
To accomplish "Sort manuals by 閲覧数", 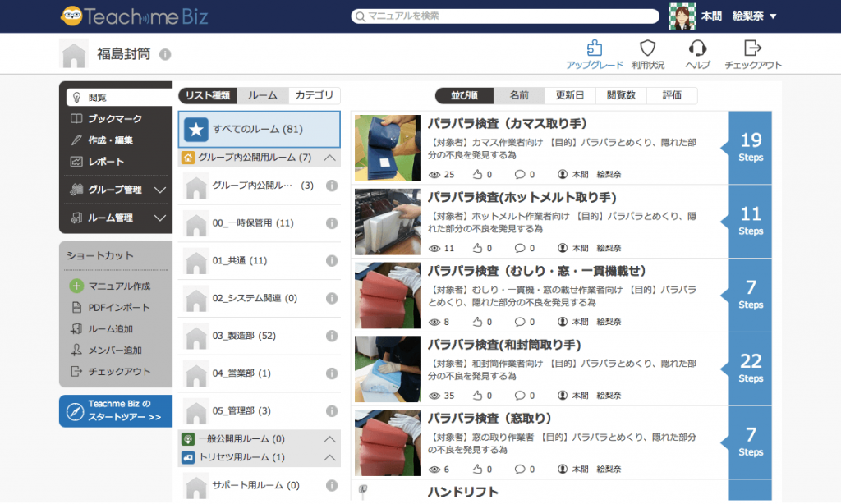I will point(621,95).
